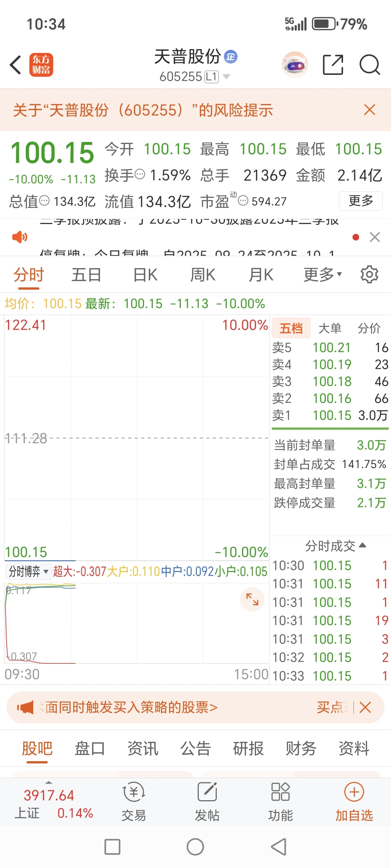Switch to 分价 tab
Viewport: 391px width, 868px height.
click(x=369, y=328)
